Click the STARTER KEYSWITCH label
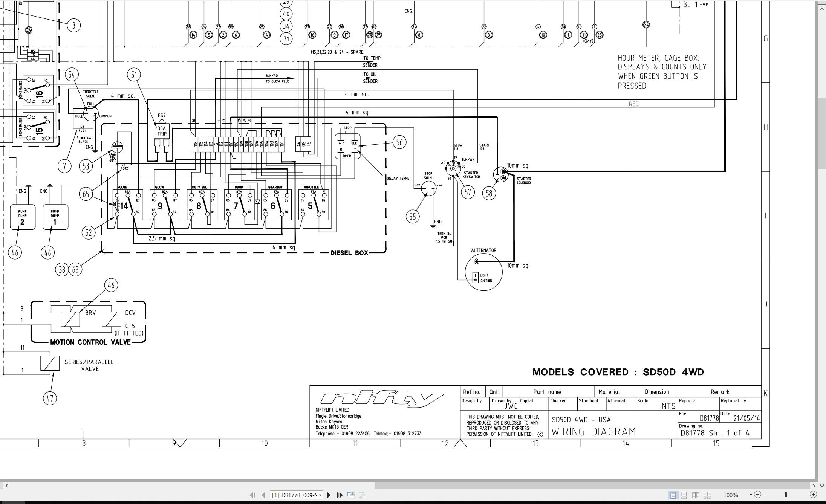The image size is (826, 504). 471,175
